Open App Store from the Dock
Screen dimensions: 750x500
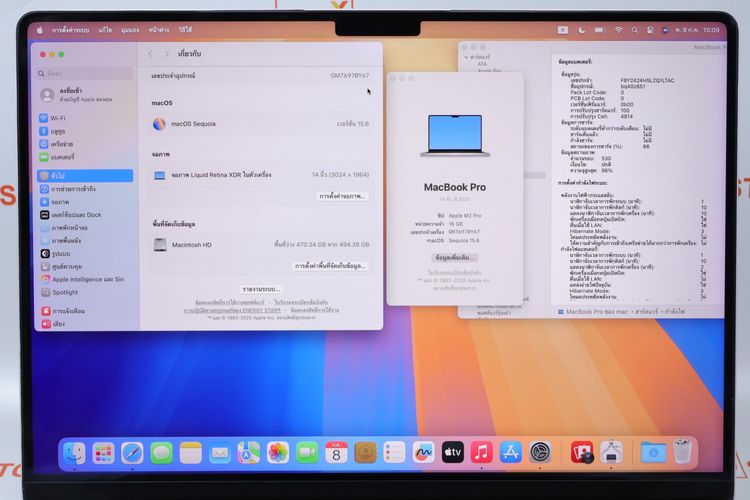(511, 453)
